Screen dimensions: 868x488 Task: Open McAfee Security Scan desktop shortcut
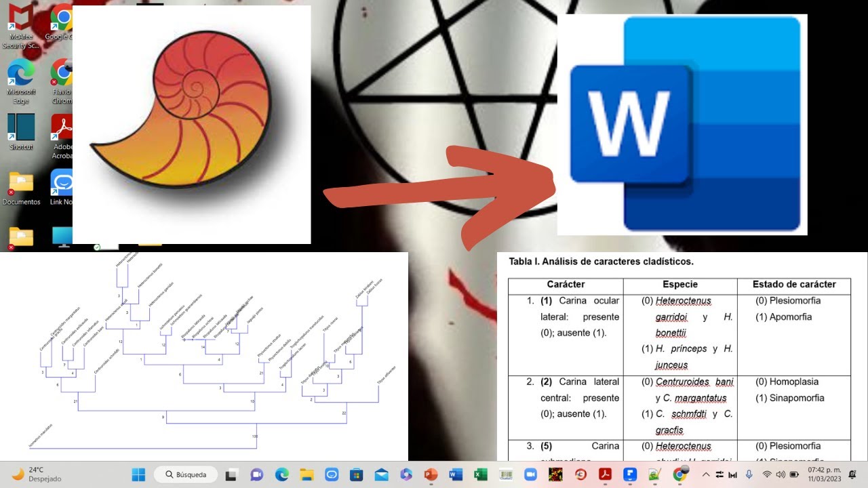pos(21,27)
